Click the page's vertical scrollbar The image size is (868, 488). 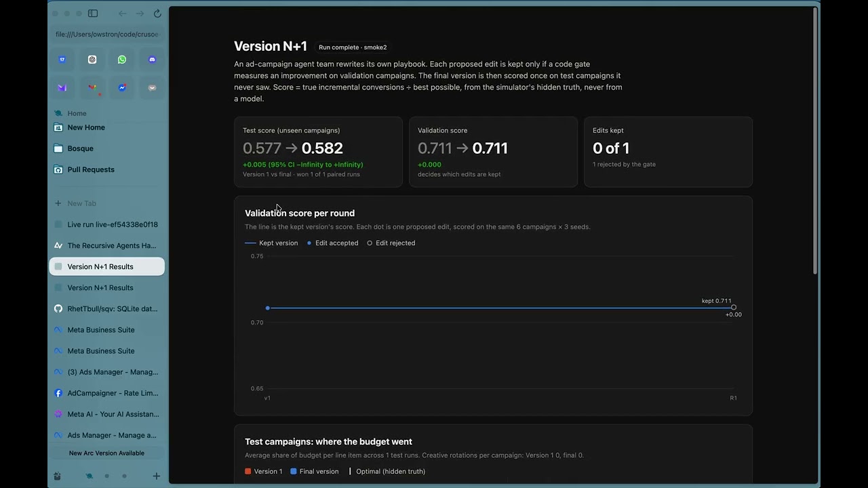tap(814, 142)
